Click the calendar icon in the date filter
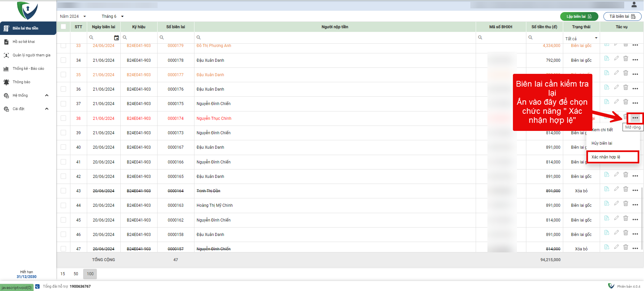644x291 pixels. coord(116,38)
